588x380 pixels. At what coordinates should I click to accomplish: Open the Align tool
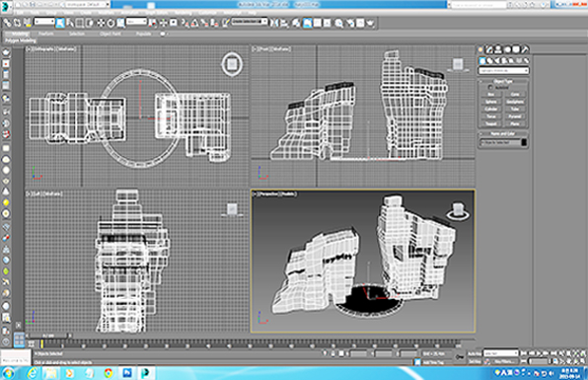[284, 23]
